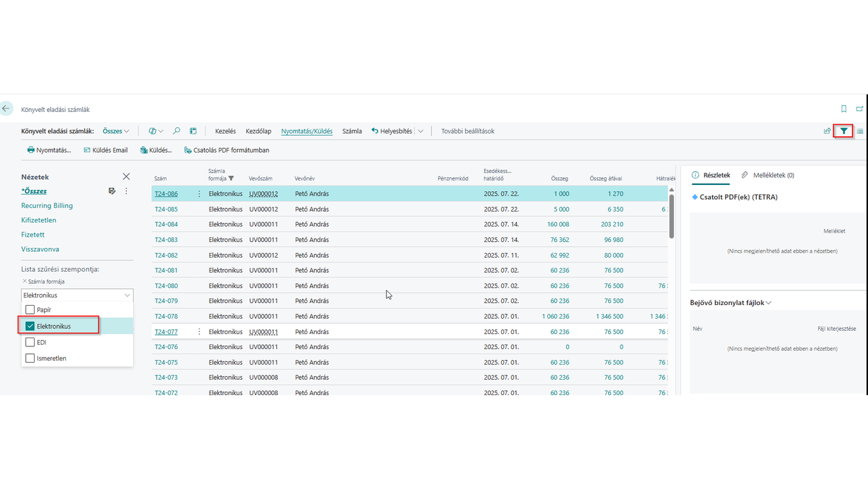Click the invoice list vertical scrollbar

[671, 216]
